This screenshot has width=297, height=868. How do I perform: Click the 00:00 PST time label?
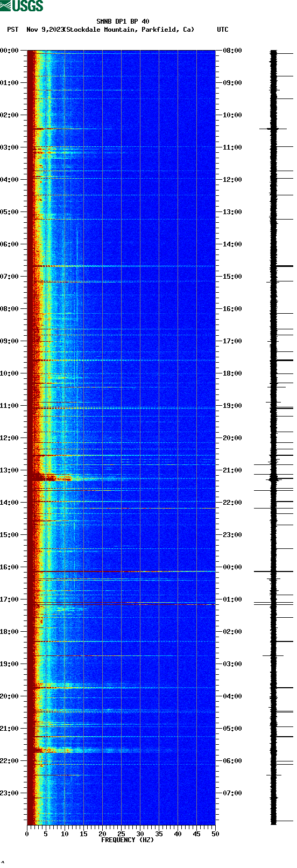click(x=10, y=51)
